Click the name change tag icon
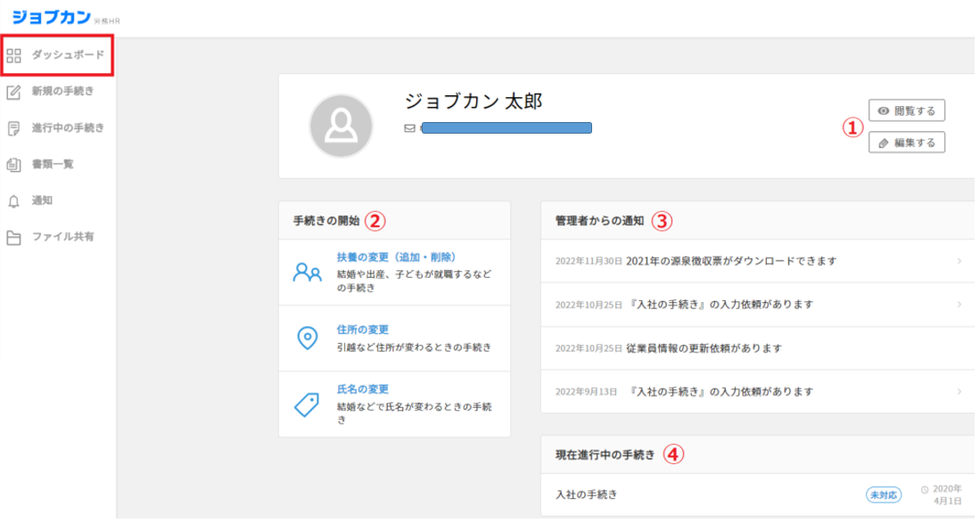Image resolution: width=980 pixels, height=523 pixels. point(307,404)
